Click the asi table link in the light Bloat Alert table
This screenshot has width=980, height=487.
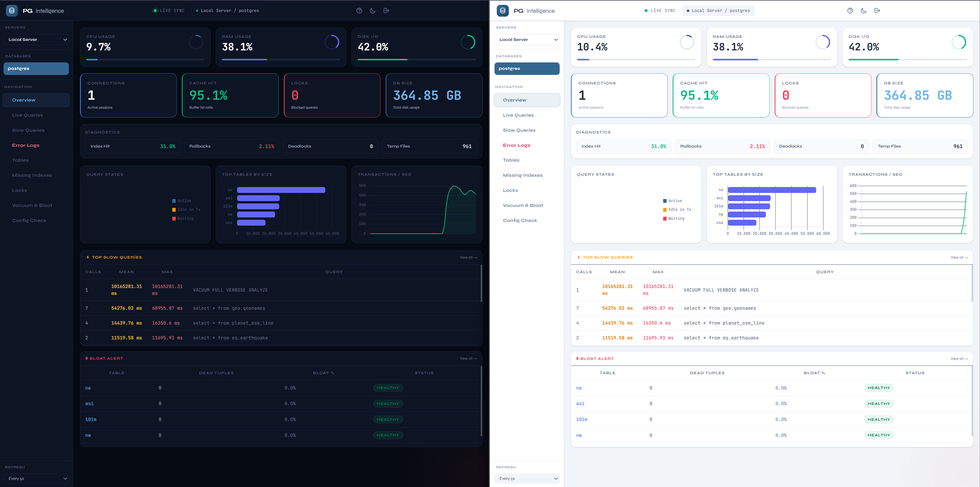(x=580, y=404)
